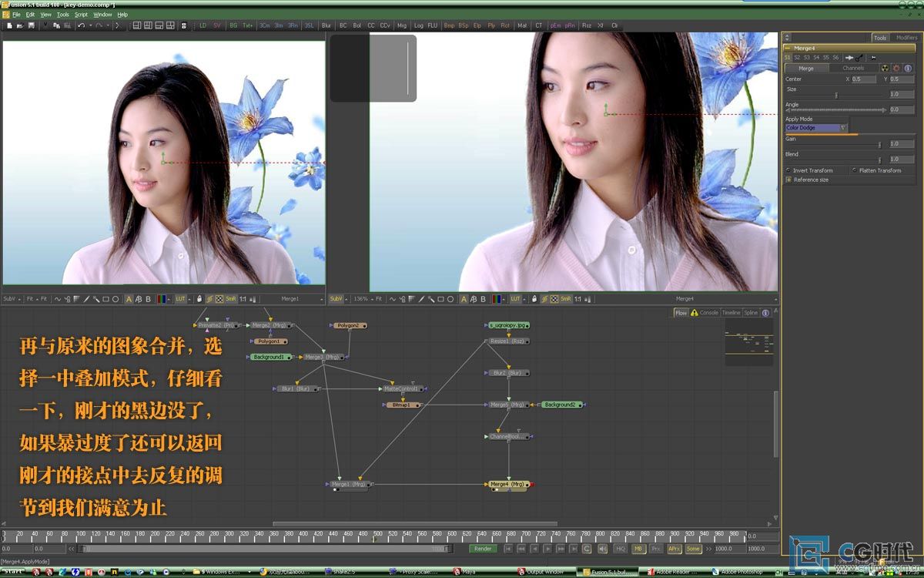Add a Particle Render with pRn
924x578 pixels.
click(570, 25)
